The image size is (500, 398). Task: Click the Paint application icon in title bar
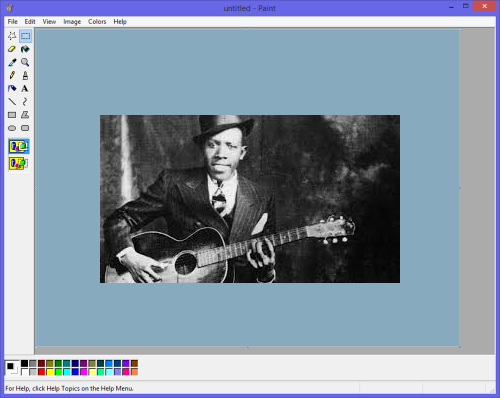[9, 8]
